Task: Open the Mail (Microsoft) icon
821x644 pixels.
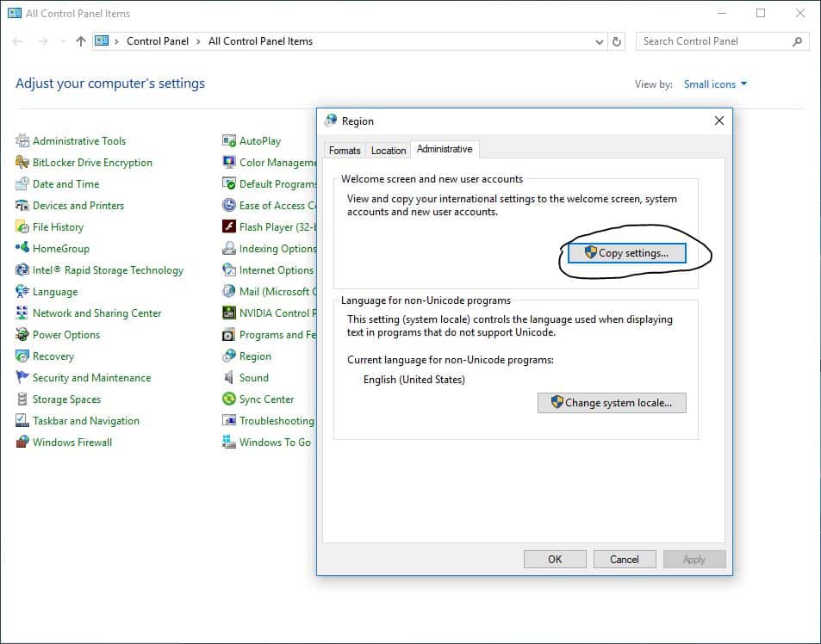Action: tap(229, 291)
